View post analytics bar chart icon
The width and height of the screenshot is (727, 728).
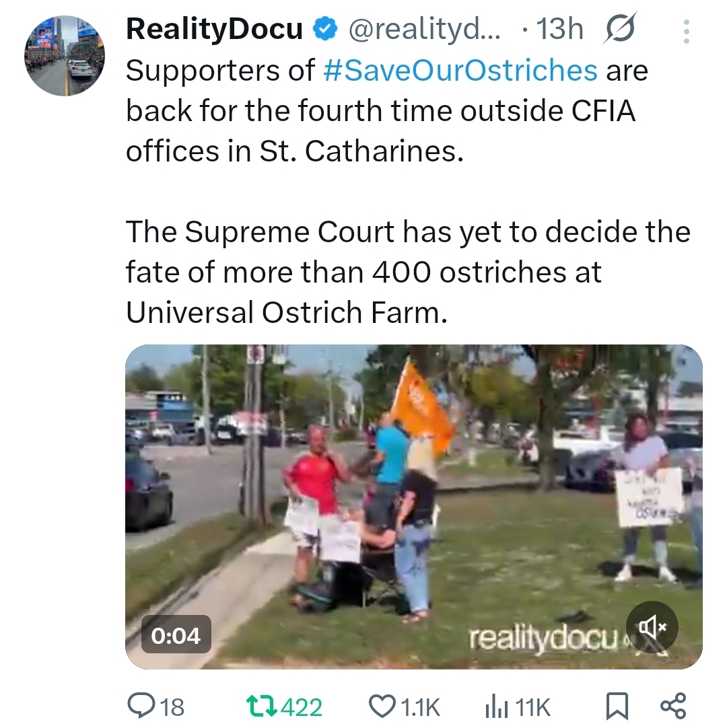496,706
